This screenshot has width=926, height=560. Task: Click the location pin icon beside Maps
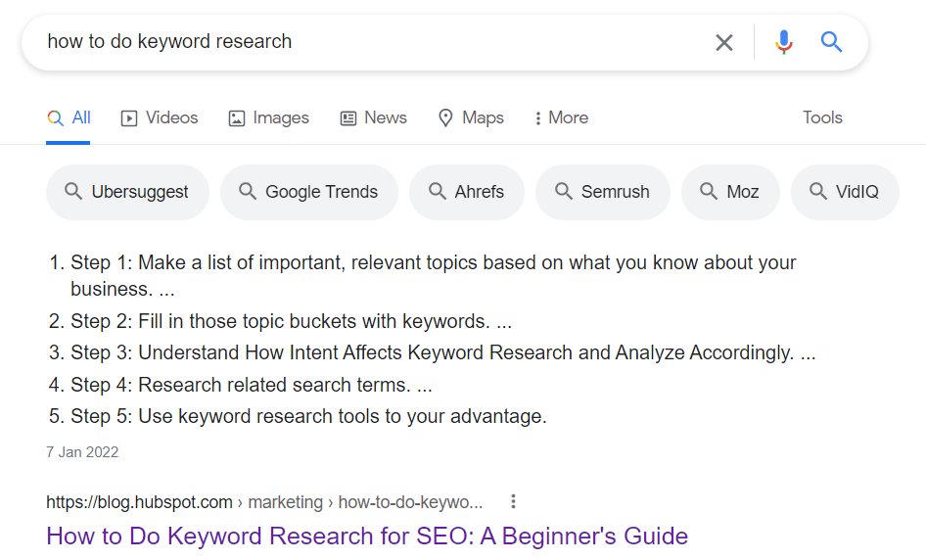[x=445, y=118]
